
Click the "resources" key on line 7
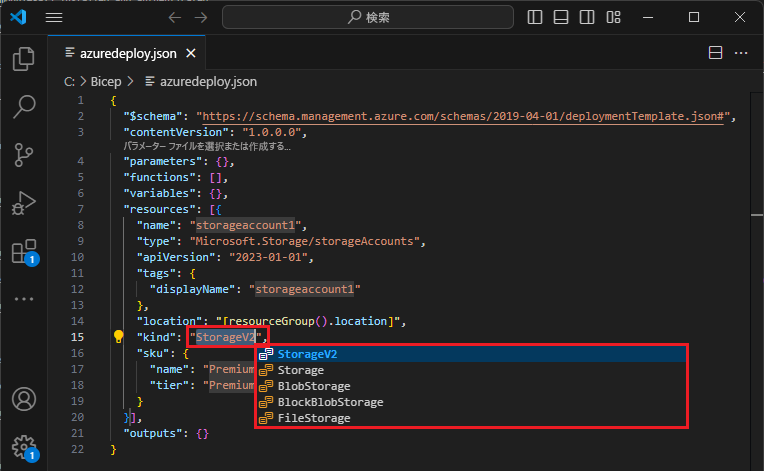click(x=159, y=209)
